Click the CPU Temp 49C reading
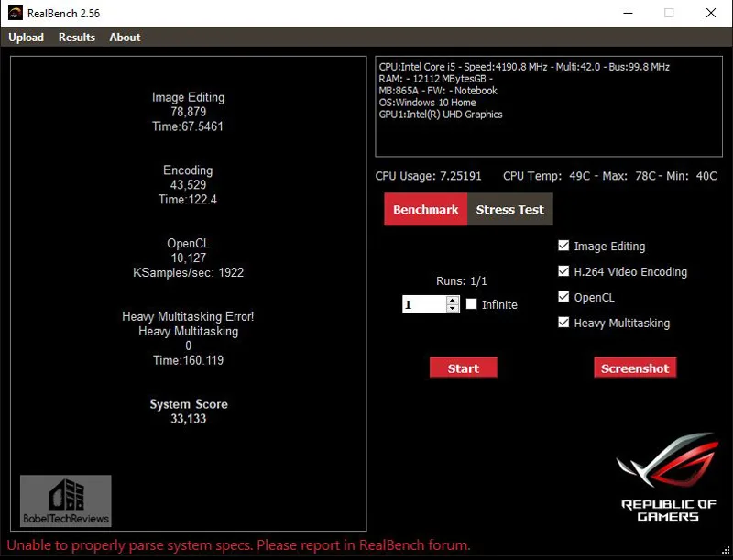 (x=547, y=176)
